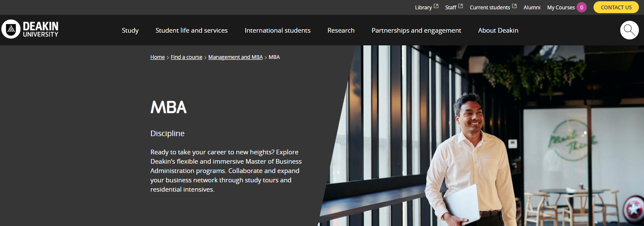Expand the Research navigation menu
Image resolution: width=644 pixels, height=226 pixels.
[341, 31]
